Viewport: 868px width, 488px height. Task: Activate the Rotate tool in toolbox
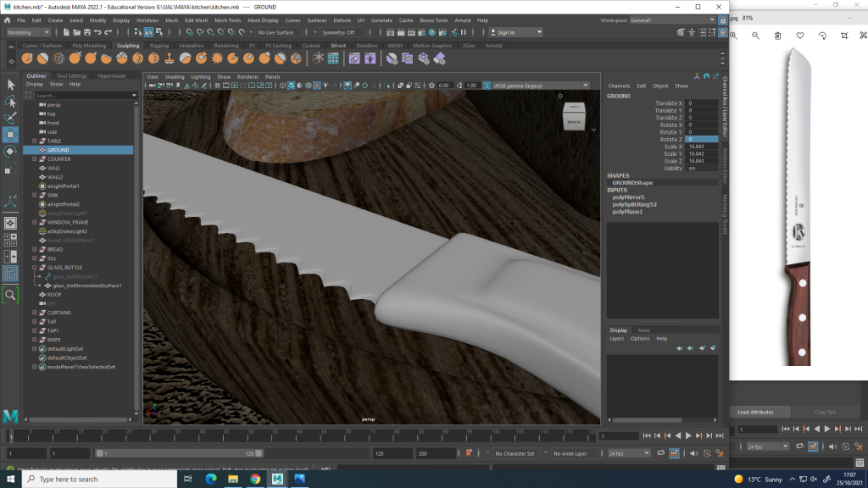pyautogui.click(x=10, y=151)
